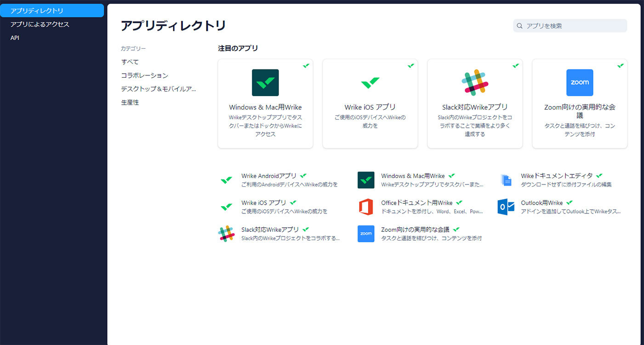
Task: Select the デスクトップ＆モバイル category
Action: click(159, 89)
